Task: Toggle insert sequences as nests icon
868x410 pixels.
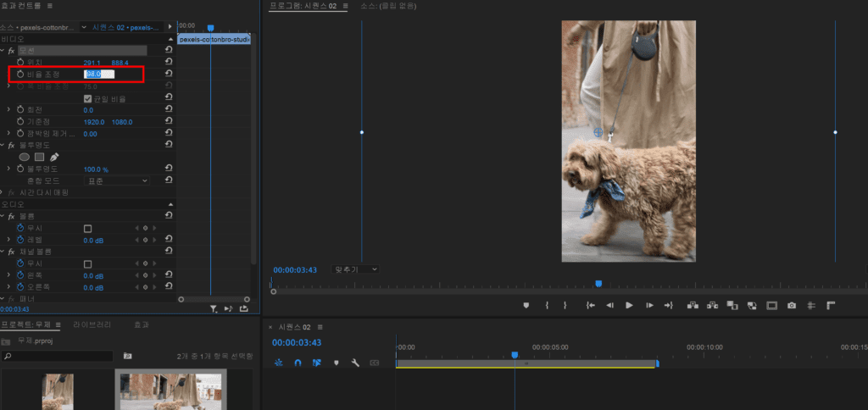Action: (278, 363)
